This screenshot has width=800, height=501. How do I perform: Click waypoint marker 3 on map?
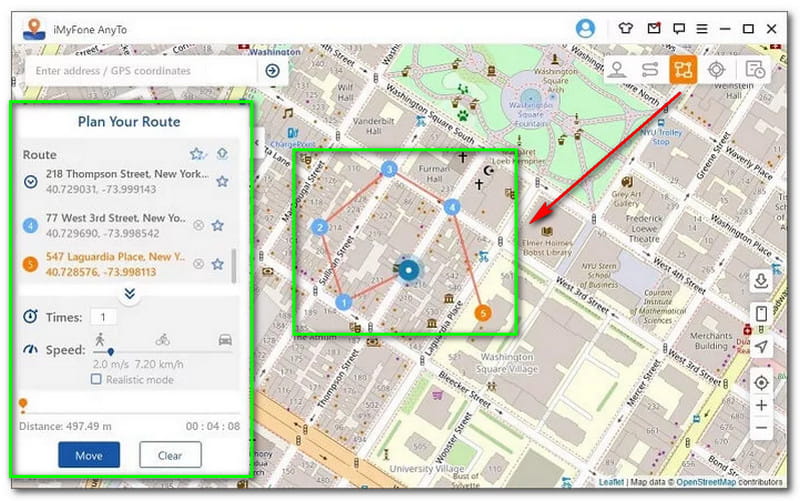(389, 169)
